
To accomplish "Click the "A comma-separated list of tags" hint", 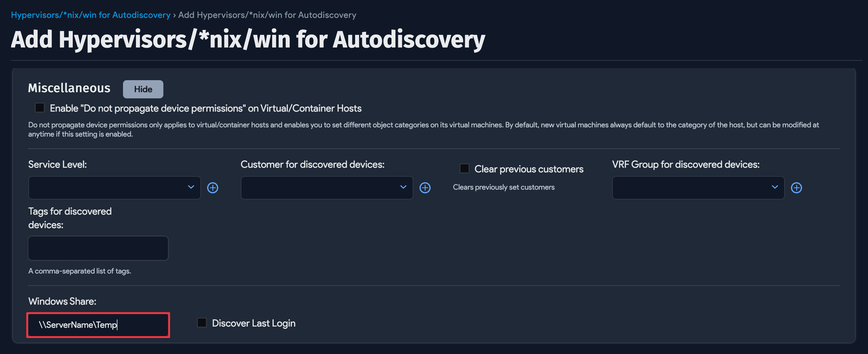I will (x=80, y=271).
